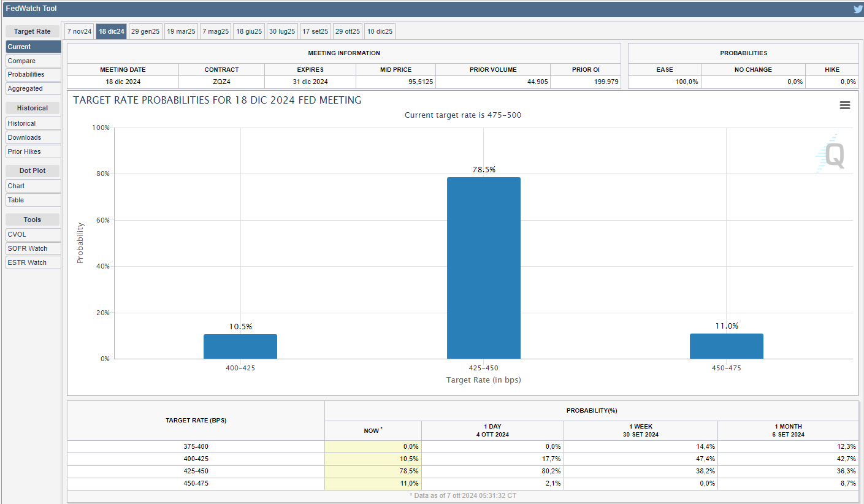
Task: Select the Aggregated sidebar item
Action: pyautogui.click(x=33, y=88)
